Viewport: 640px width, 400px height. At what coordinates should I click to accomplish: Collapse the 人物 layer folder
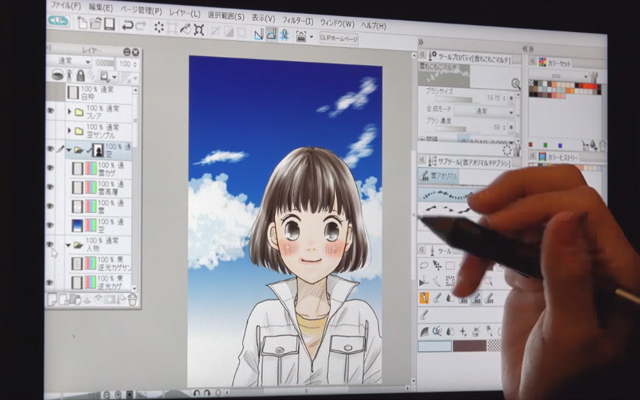(66, 245)
